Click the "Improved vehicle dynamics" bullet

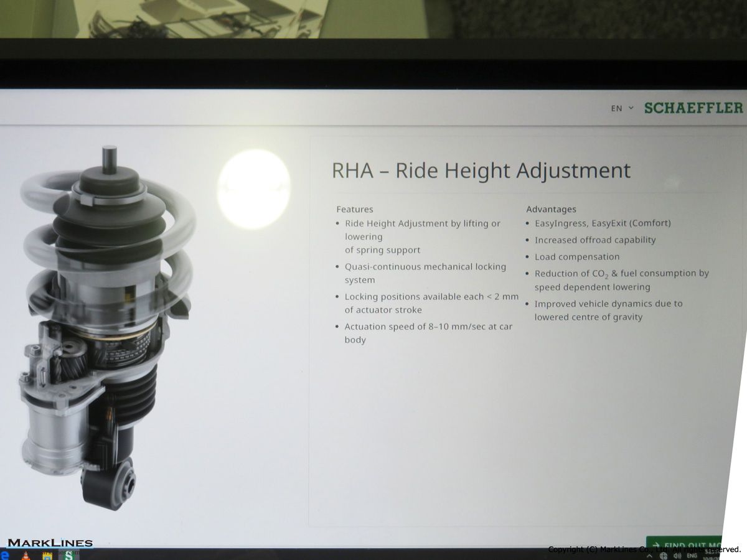608,310
